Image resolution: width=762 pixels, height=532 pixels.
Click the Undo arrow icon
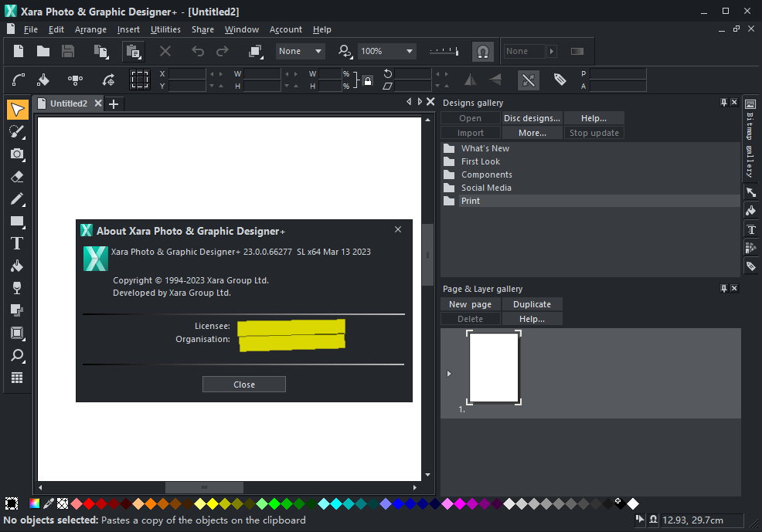(198, 51)
